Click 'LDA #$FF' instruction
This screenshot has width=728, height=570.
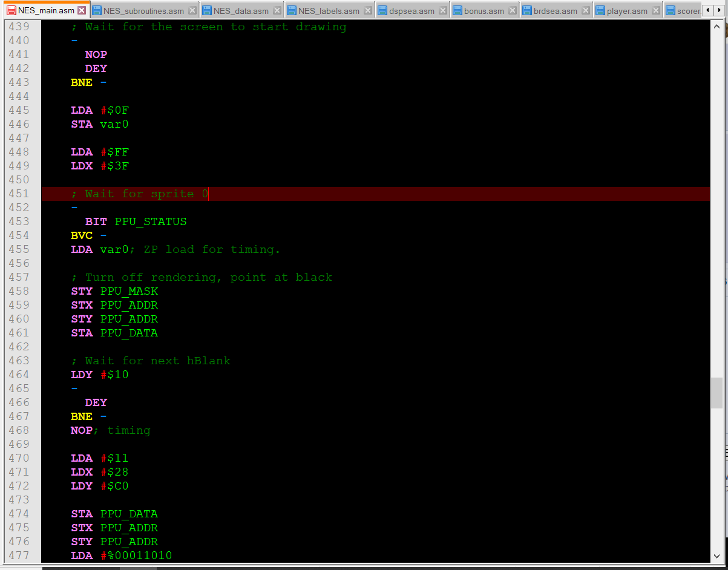pyautogui.click(x=100, y=152)
